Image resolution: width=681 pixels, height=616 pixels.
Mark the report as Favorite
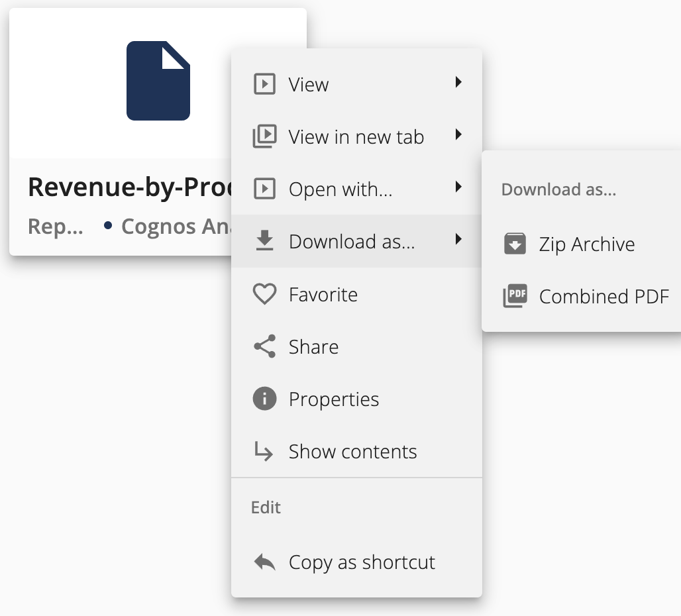point(356,294)
